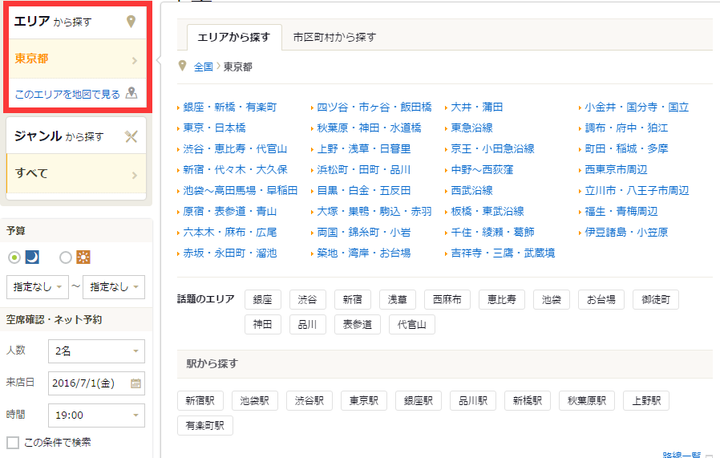Open the 浜松町・田町・品川 area link

pyautogui.click(x=364, y=170)
